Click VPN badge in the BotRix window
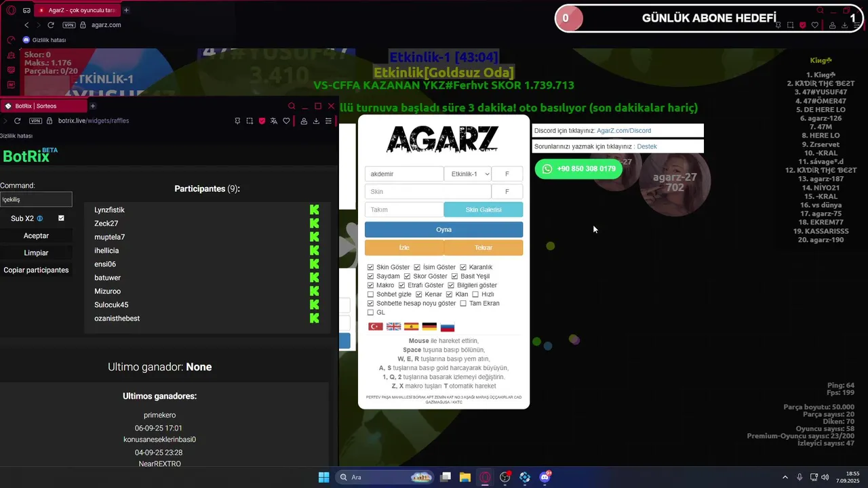The height and width of the screenshot is (488, 868). [x=35, y=121]
